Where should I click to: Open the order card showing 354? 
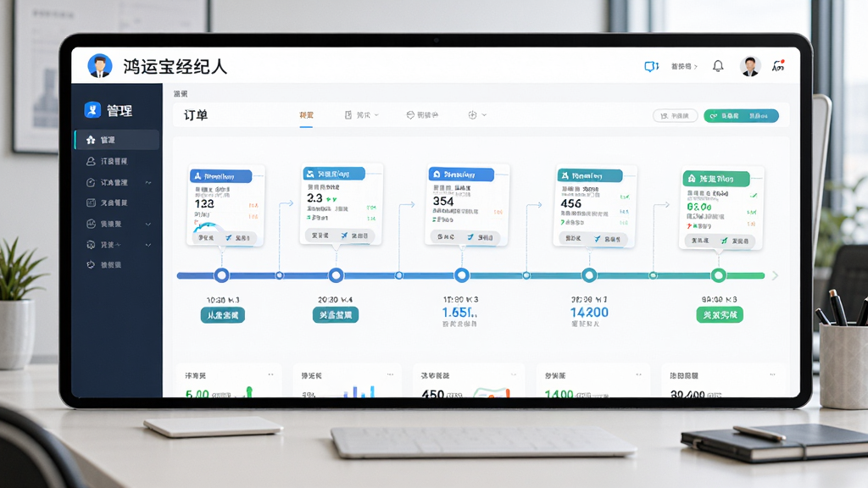(x=468, y=205)
